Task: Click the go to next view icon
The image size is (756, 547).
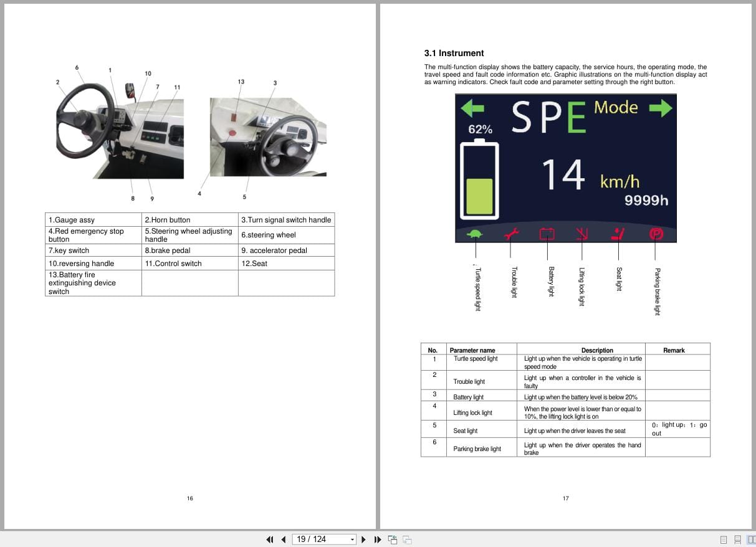Action: [407, 540]
